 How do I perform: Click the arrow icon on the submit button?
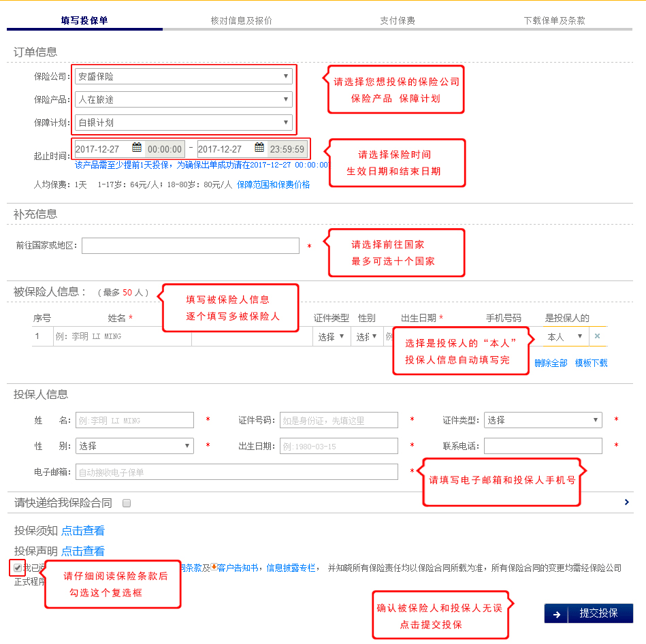[557, 613]
